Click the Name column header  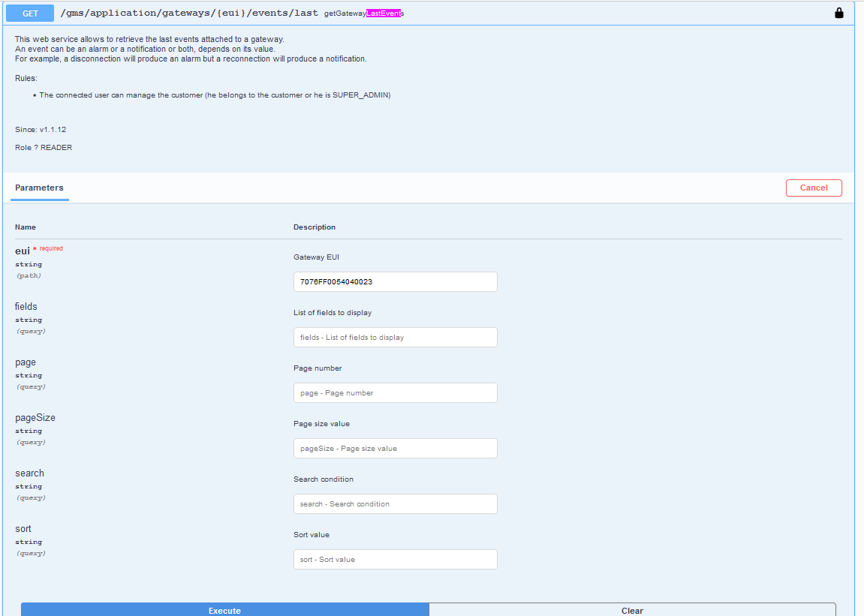(x=26, y=227)
